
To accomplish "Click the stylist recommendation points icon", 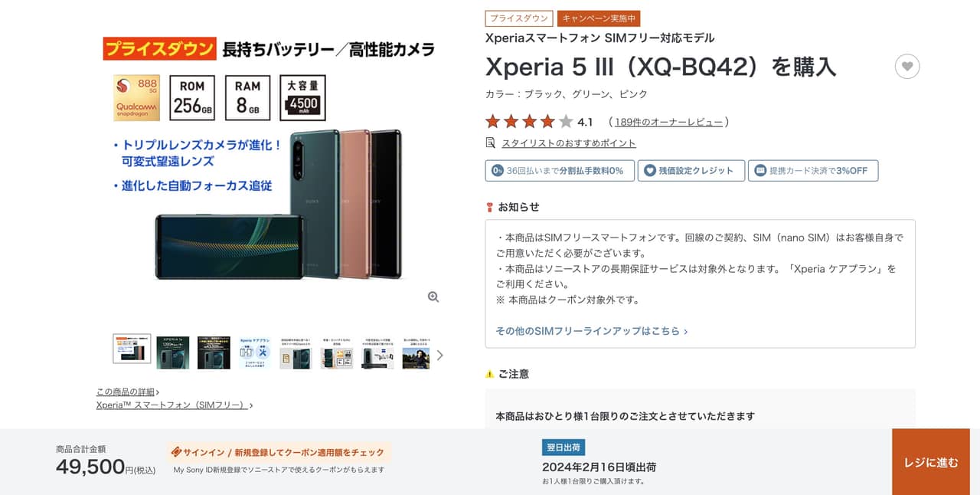I will click(x=491, y=143).
